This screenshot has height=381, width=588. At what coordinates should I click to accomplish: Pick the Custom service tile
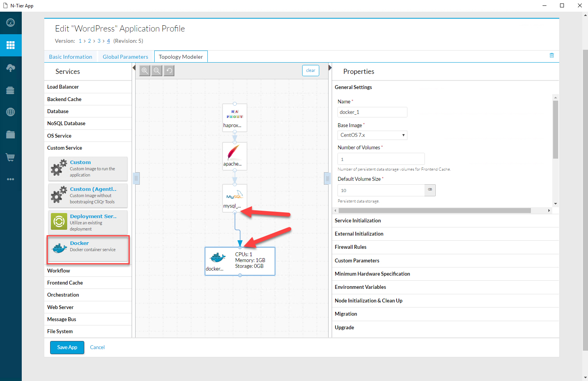click(x=88, y=169)
